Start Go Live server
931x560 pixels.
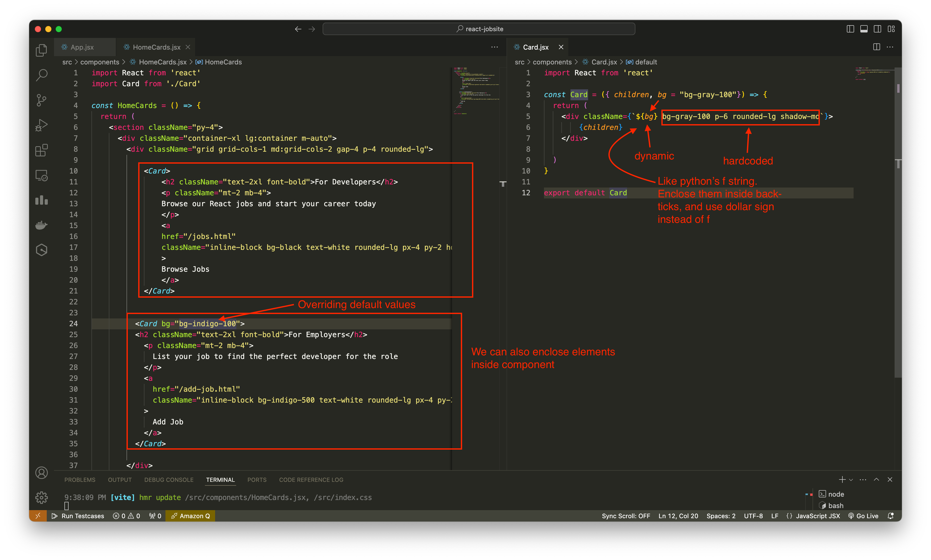[x=863, y=516]
